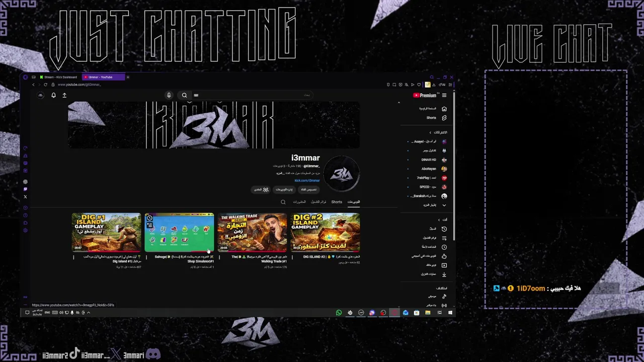The width and height of the screenshot is (644, 362).
Task: Open your videos in sidebar
Action: (x=444, y=265)
